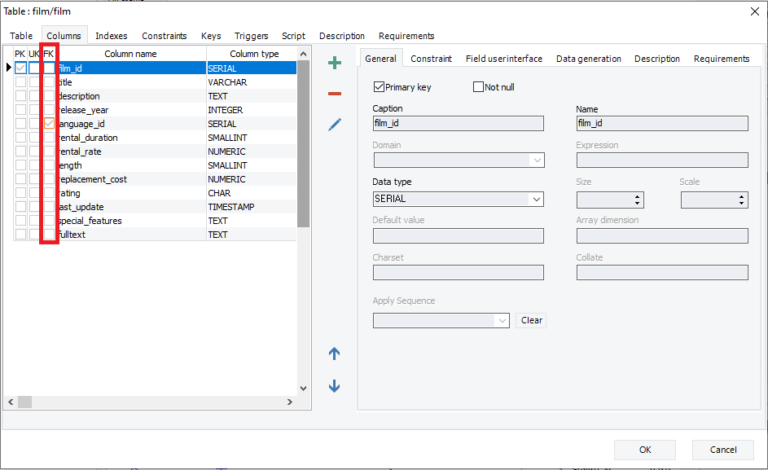Viewport: 768px width, 470px height.
Task: Click the Clear button beside Apply Sequence
Action: [531, 320]
